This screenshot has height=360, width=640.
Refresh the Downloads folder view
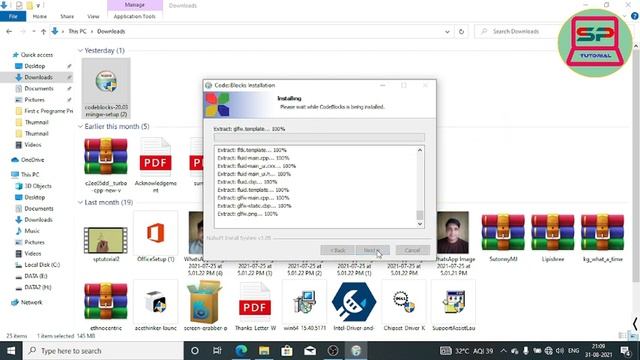pos(461,31)
